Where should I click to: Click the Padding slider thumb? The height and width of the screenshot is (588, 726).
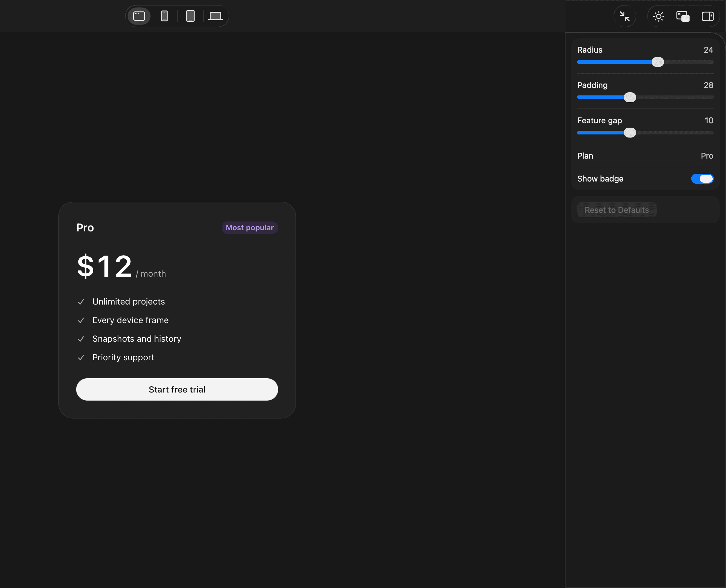click(630, 97)
